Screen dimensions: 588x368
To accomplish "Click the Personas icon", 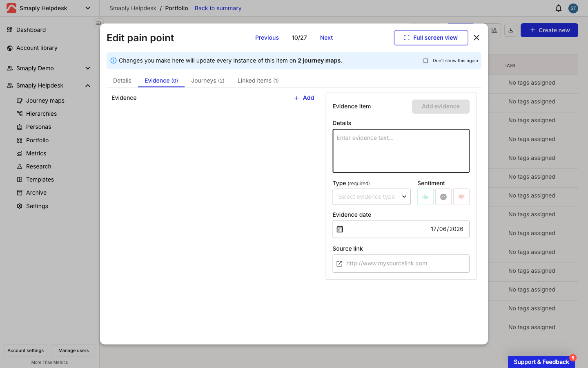I will [x=20, y=127].
